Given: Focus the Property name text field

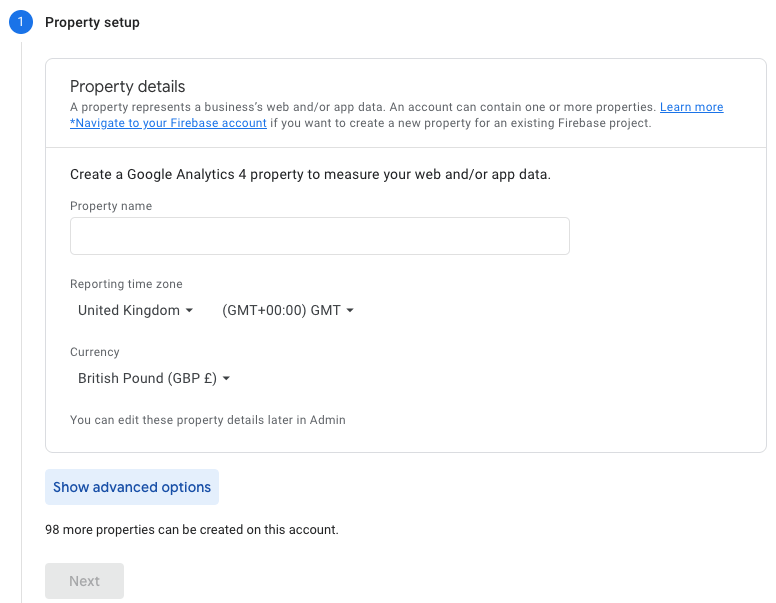Looking at the screenshot, I should pos(319,236).
